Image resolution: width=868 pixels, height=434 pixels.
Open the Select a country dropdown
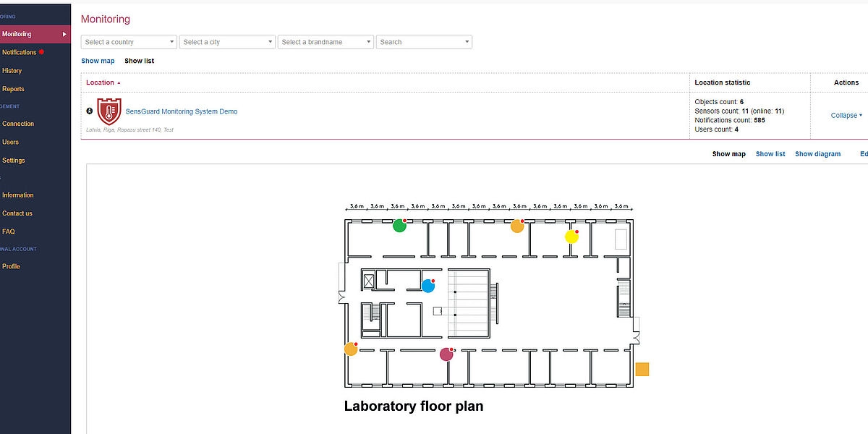pos(129,42)
